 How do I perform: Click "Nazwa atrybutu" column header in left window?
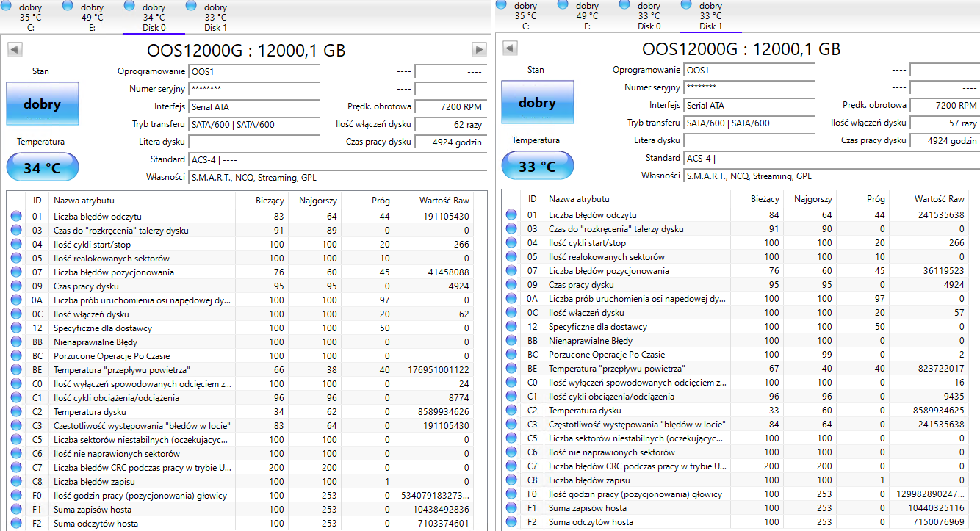tap(84, 201)
